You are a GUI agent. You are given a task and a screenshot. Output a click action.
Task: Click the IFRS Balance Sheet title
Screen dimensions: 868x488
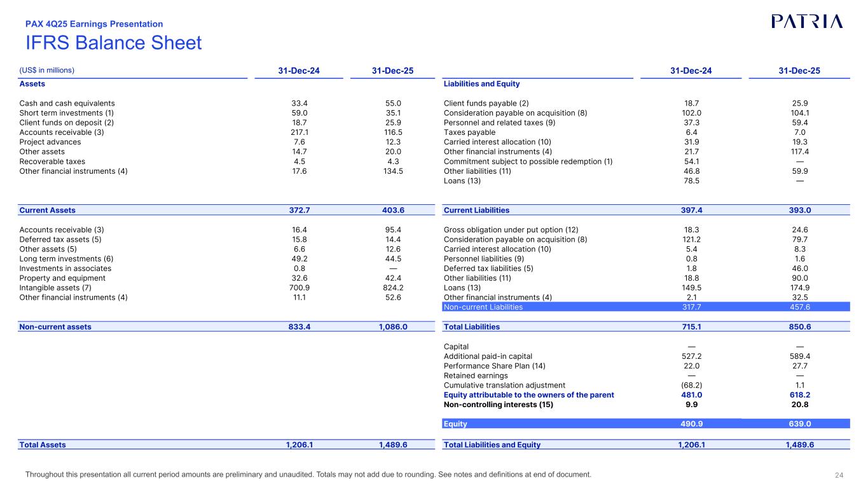pos(113,43)
